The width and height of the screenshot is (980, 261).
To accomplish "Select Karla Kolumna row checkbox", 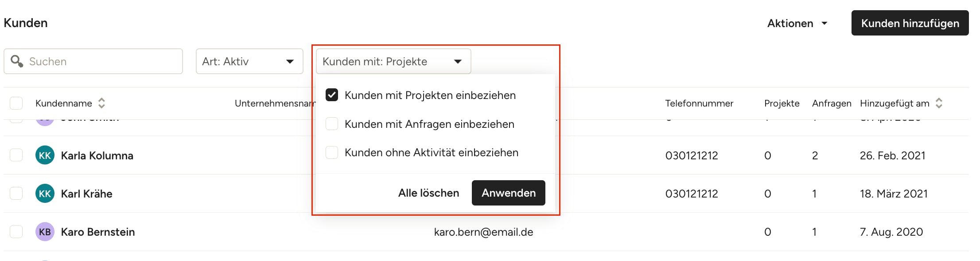I will 16,155.
